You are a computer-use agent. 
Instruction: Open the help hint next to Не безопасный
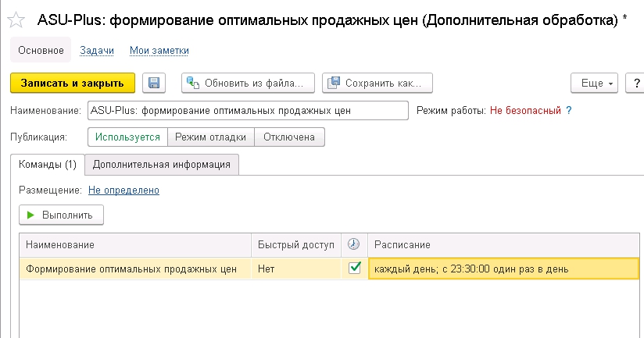pyautogui.click(x=568, y=110)
